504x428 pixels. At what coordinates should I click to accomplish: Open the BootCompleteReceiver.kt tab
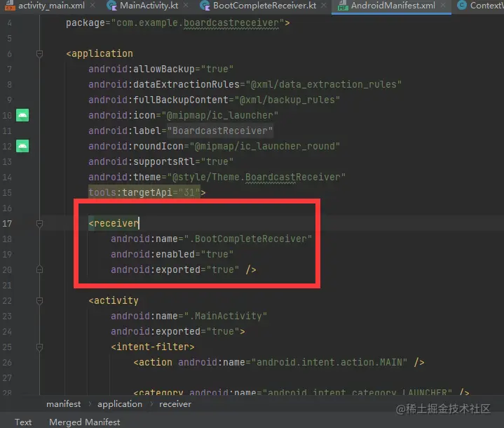pyautogui.click(x=264, y=6)
